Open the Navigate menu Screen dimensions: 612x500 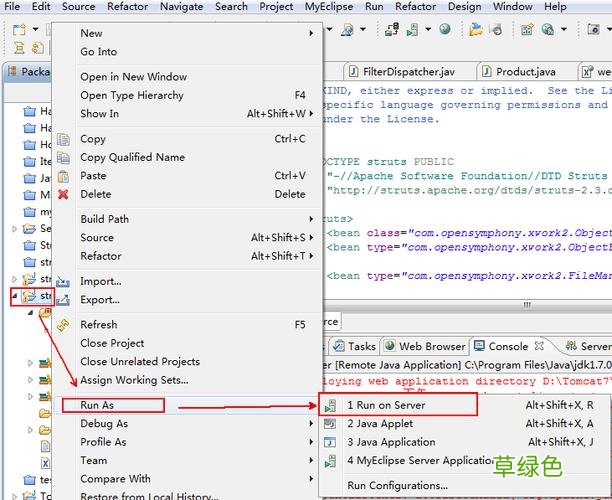point(181,7)
